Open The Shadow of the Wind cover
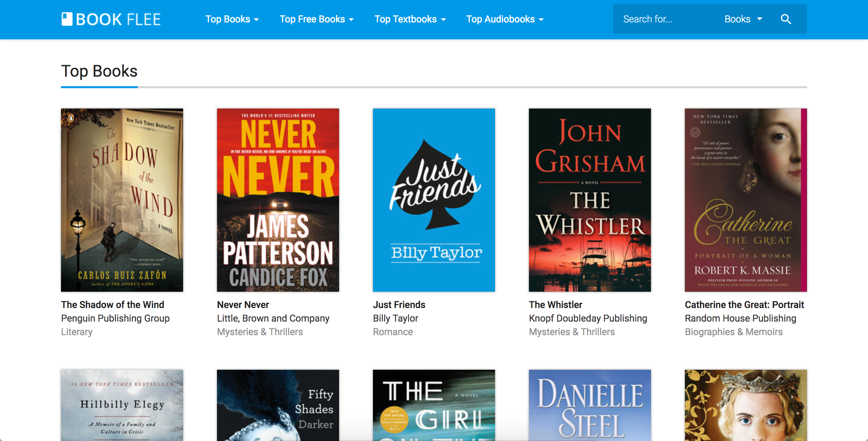The height and width of the screenshot is (441, 868). click(122, 200)
